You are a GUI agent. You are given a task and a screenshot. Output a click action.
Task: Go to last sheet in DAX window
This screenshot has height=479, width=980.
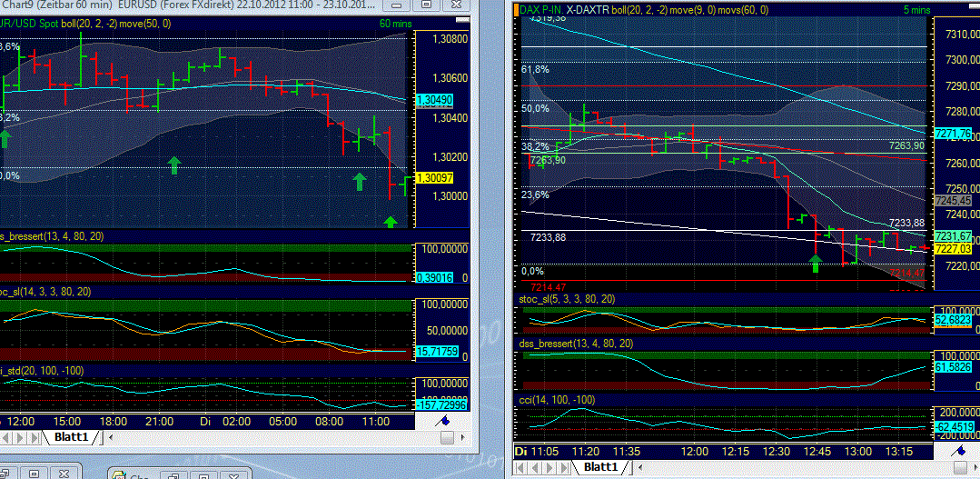pos(564,467)
